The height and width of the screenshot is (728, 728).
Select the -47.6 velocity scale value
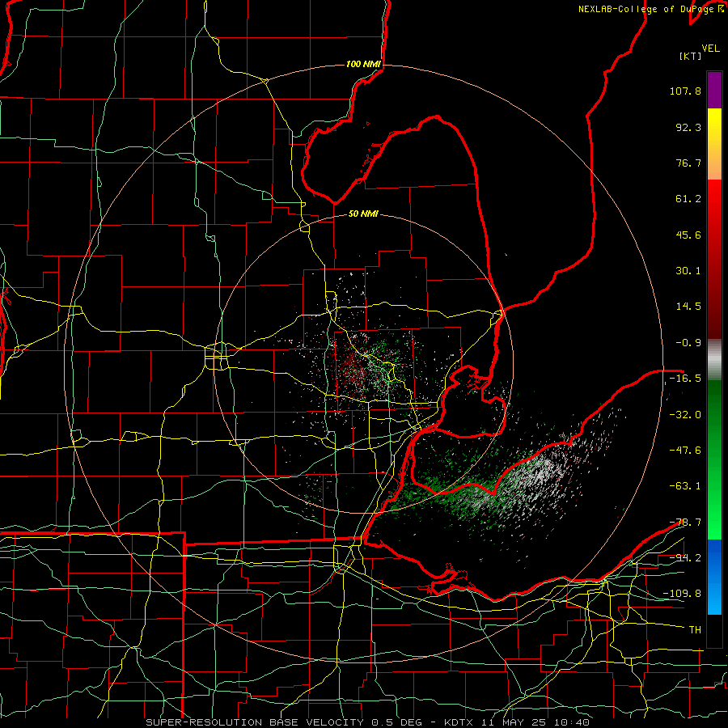[x=685, y=451]
